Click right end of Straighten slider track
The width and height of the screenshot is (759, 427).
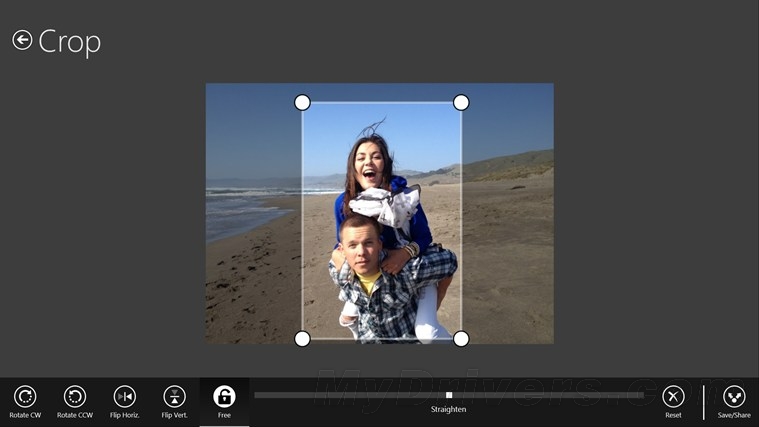641,395
